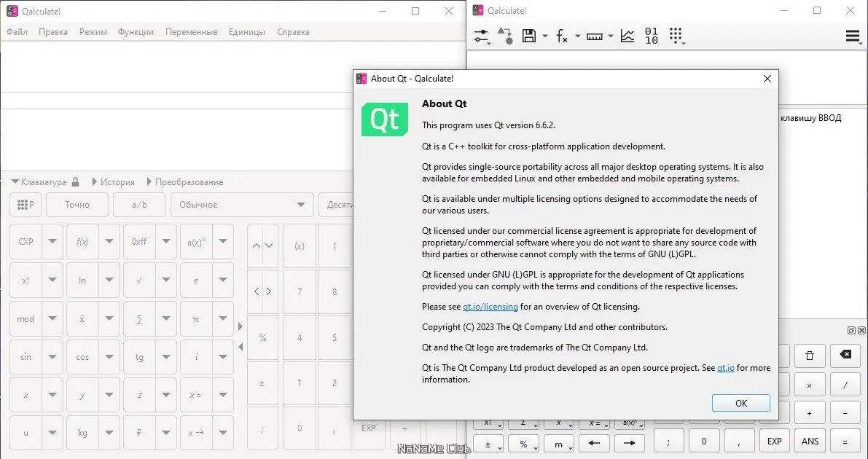Click OK in the About Qt dialog
Screen dimensions: 868x459
740,403
